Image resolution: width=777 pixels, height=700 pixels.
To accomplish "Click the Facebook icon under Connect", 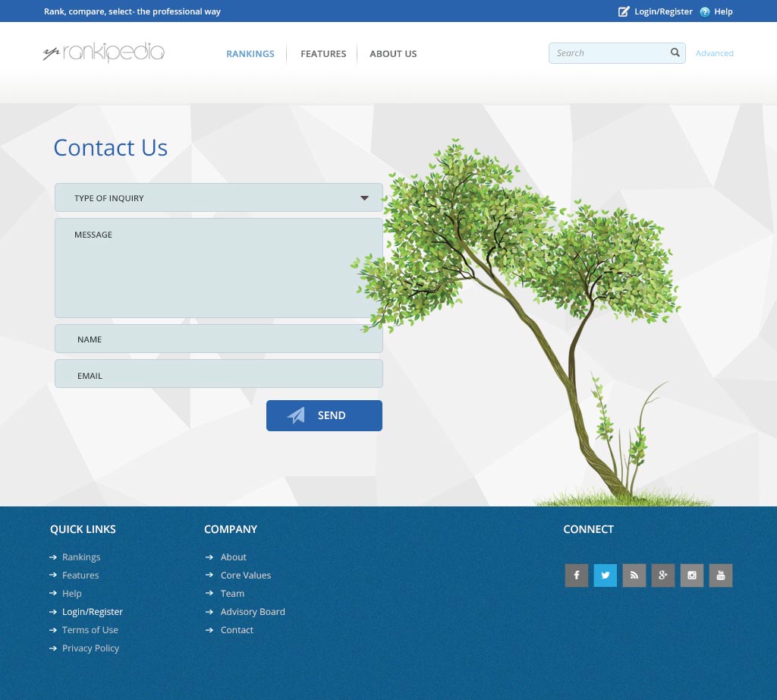I will coord(577,575).
